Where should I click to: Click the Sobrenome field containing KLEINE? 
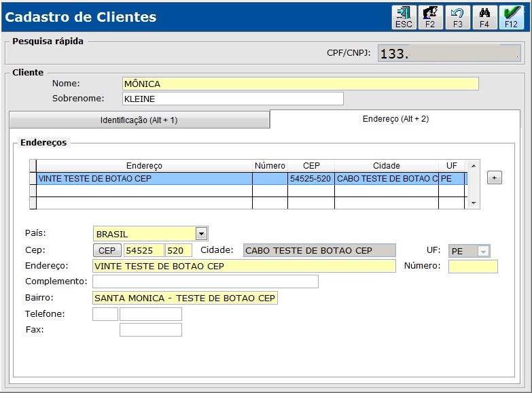(233, 99)
